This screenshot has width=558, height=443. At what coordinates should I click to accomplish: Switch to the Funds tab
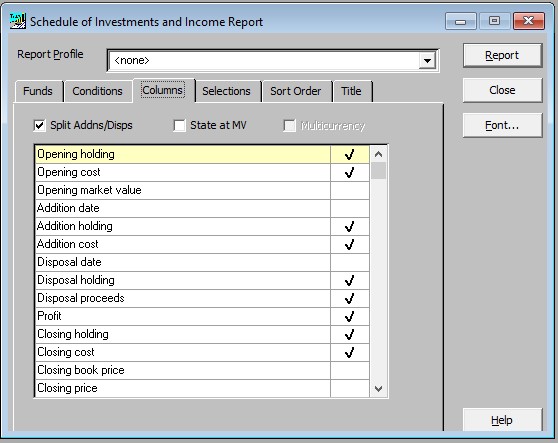(38, 91)
